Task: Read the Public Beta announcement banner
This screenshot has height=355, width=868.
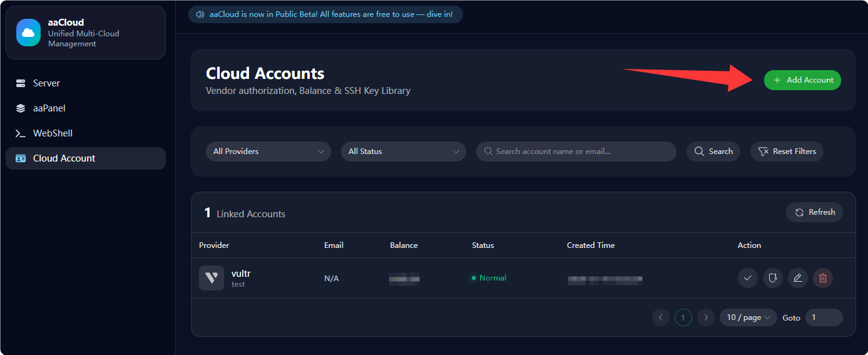Action: [x=325, y=14]
